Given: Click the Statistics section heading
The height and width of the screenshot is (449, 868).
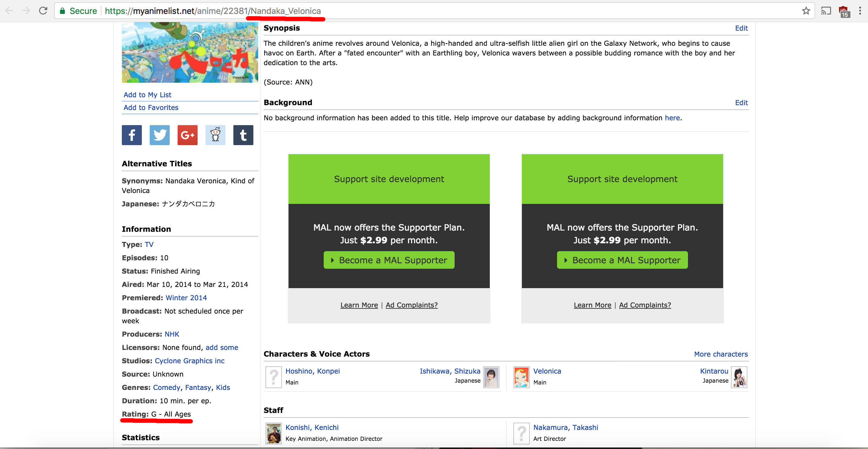Looking at the screenshot, I should [x=141, y=437].
